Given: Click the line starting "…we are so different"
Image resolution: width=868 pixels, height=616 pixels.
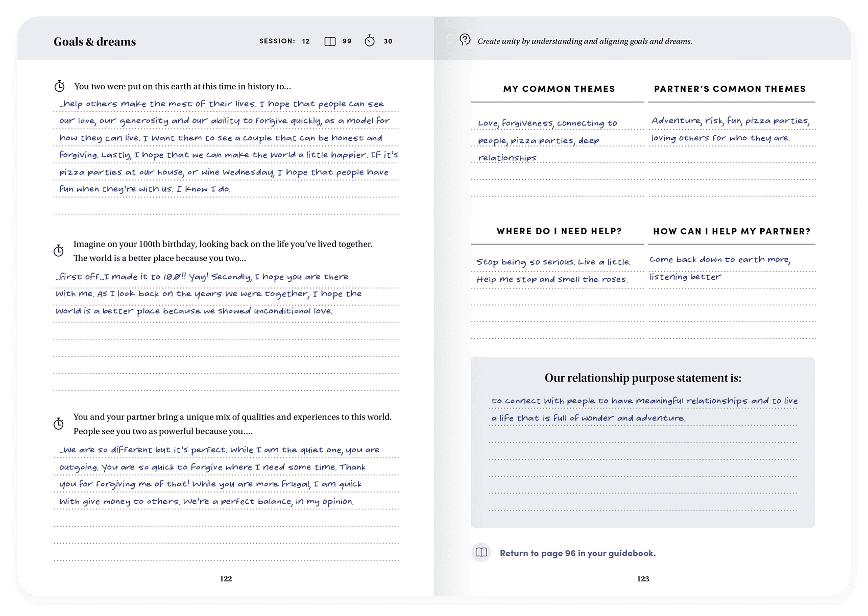Looking at the screenshot, I should click(x=219, y=450).
